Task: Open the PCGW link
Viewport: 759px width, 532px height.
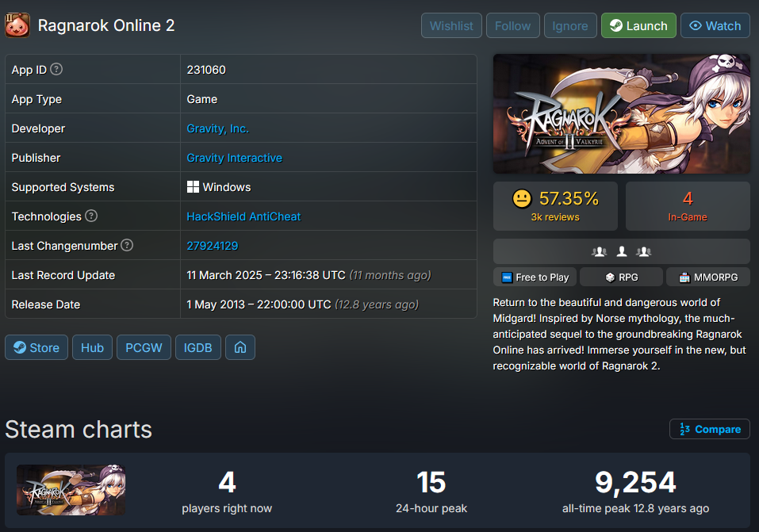Action: (144, 347)
